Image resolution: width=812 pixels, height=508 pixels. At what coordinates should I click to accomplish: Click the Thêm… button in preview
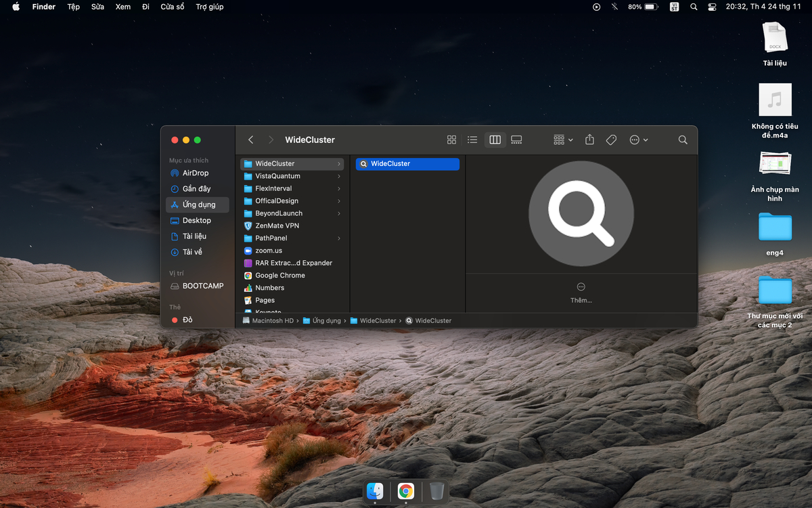tap(581, 293)
